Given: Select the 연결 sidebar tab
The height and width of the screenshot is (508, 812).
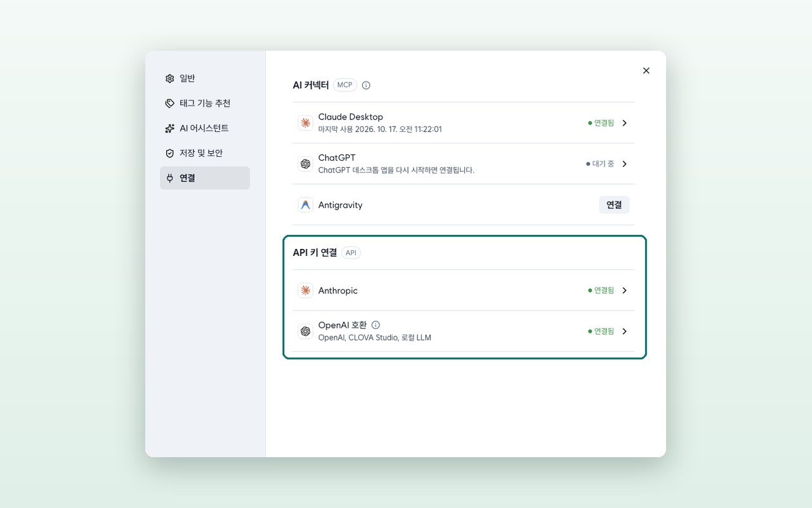Looking at the screenshot, I should (205, 178).
